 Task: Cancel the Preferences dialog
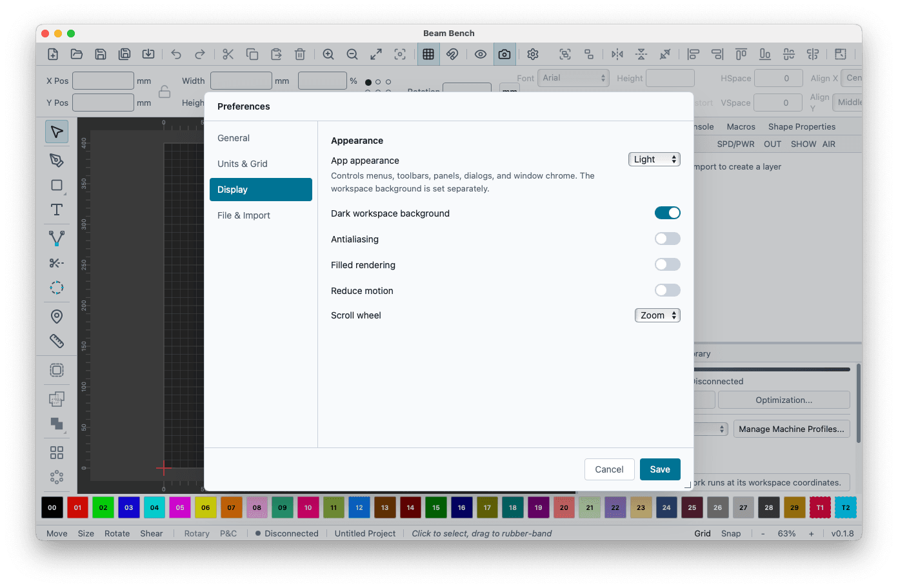point(610,469)
